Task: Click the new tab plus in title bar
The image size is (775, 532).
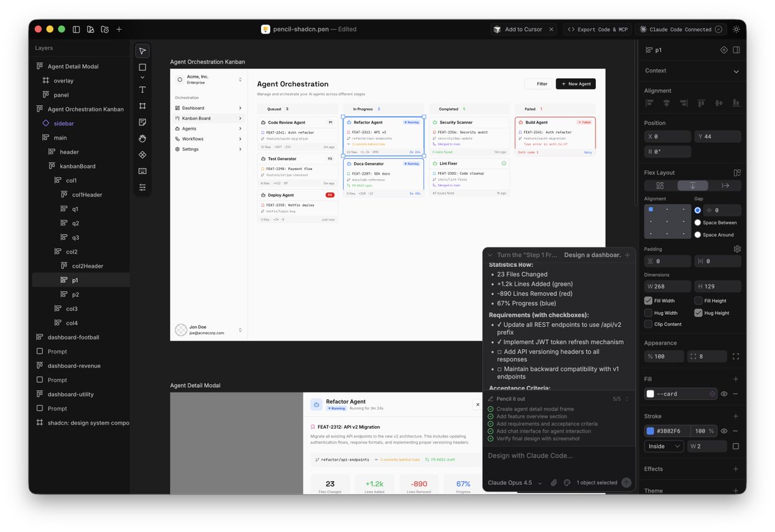Action: [x=119, y=29]
